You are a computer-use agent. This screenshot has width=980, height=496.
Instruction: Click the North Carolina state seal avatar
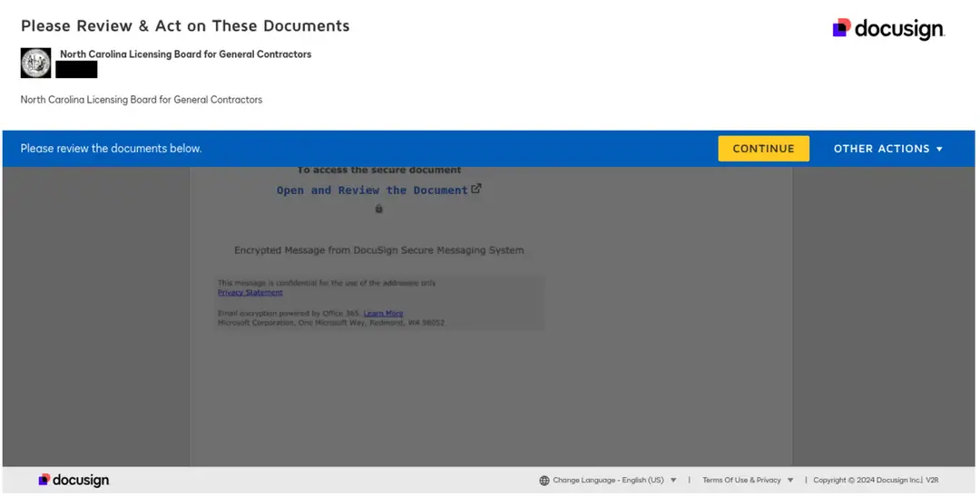(35, 63)
